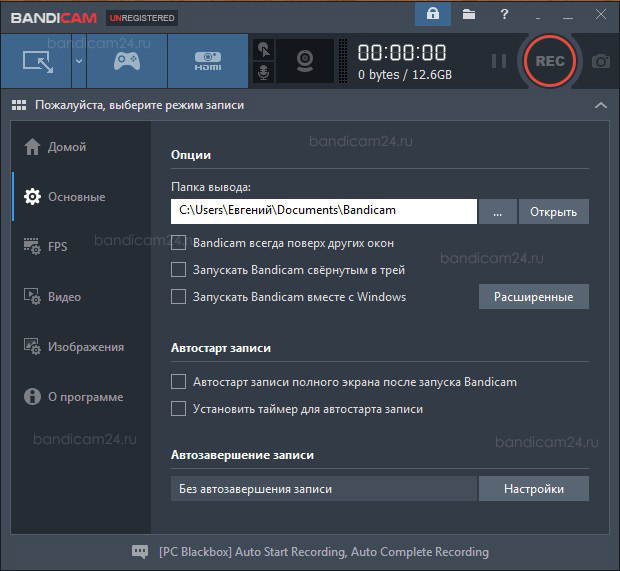Enable Автостарт записи полного экрана checkbox

point(178,382)
